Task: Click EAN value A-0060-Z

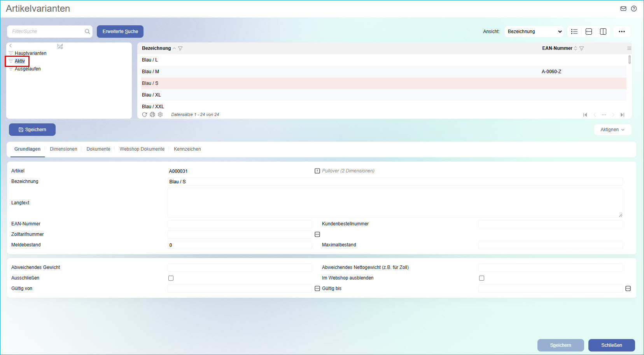Action: coord(551,72)
